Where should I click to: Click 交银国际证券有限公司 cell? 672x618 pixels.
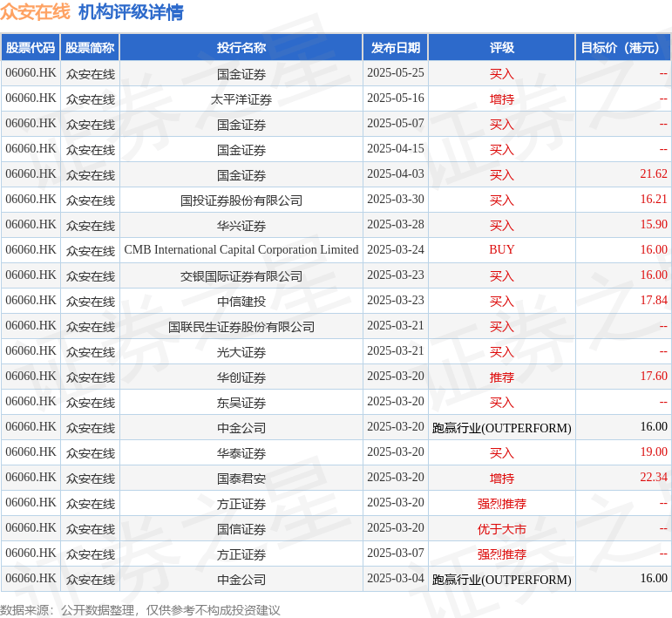click(241, 276)
